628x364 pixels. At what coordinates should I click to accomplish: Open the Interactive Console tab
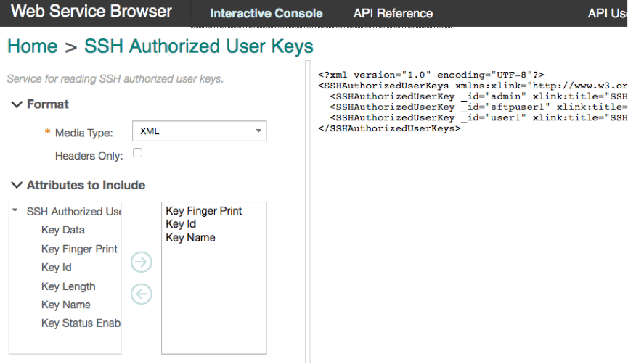(x=266, y=14)
